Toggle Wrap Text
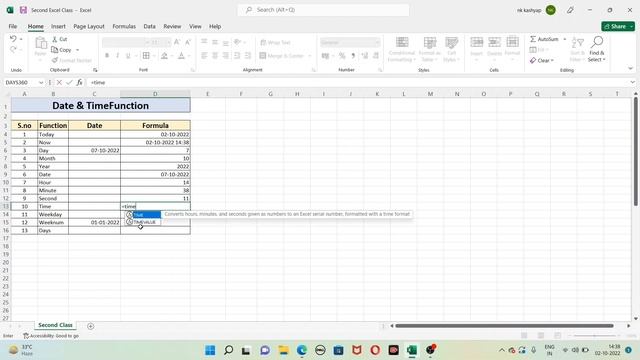 275,42
